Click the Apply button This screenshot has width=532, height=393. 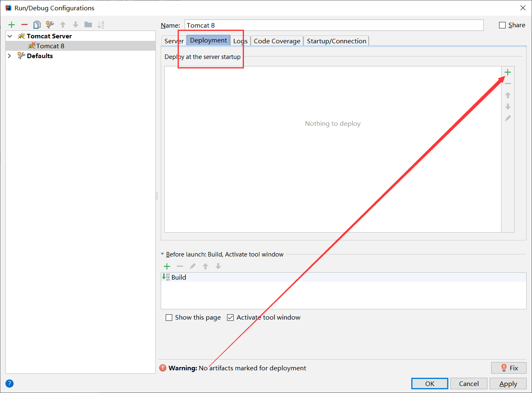(x=508, y=384)
